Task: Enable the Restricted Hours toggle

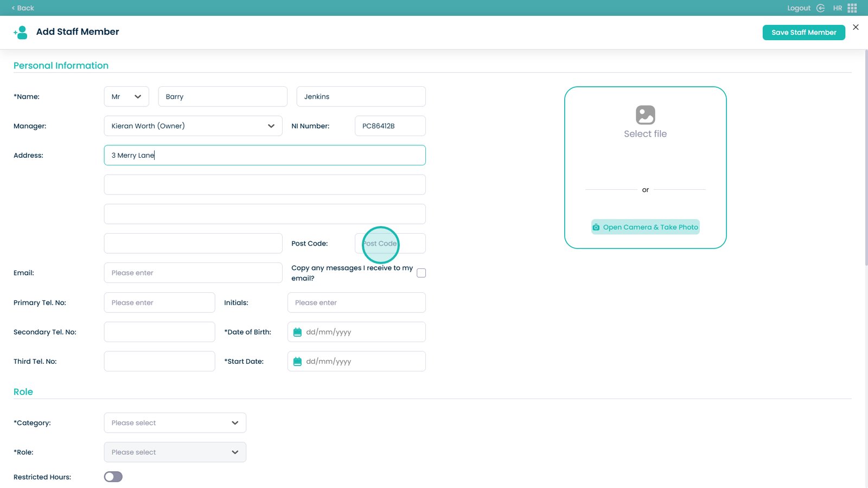Action: pos(113,477)
